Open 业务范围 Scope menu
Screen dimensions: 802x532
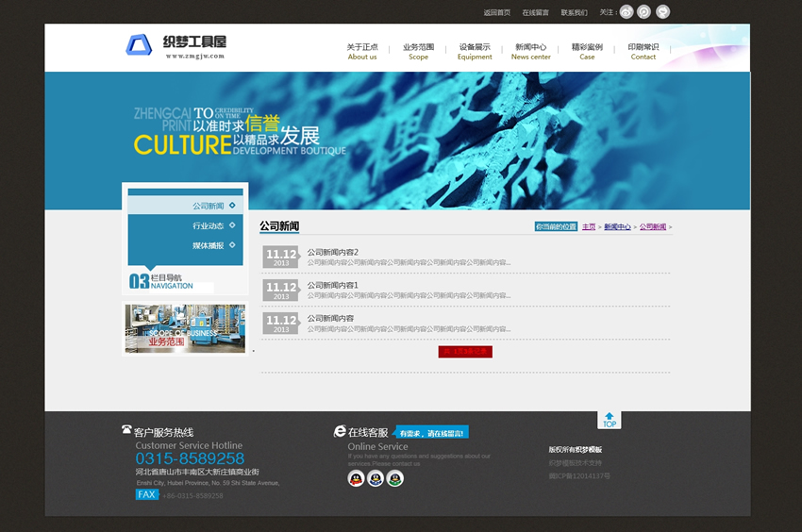tap(418, 52)
